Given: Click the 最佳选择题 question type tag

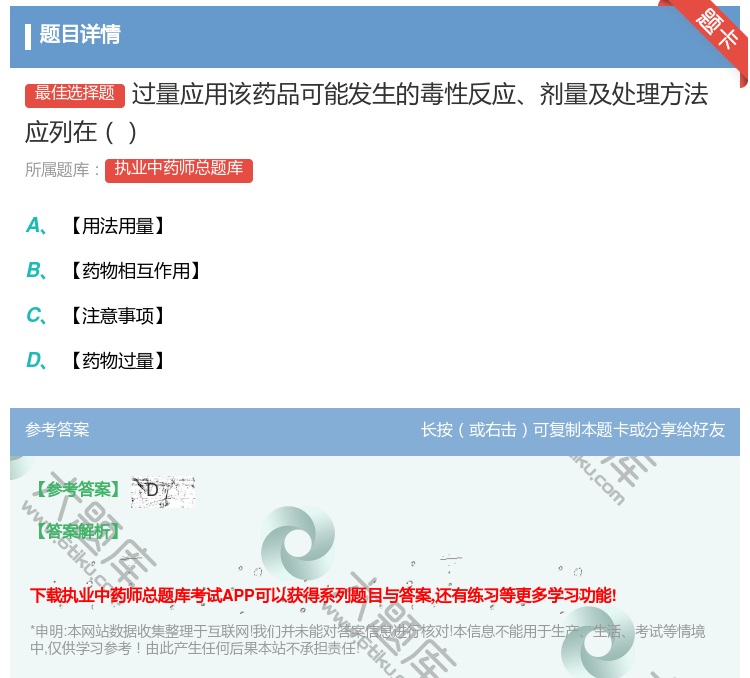Looking at the screenshot, I should click(75, 94).
